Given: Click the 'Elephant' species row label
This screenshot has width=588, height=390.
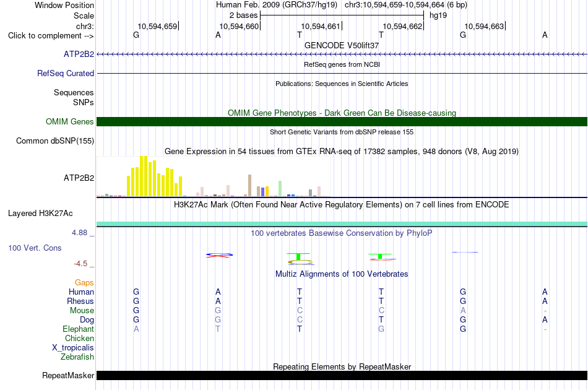Looking at the screenshot, I should [x=78, y=329].
